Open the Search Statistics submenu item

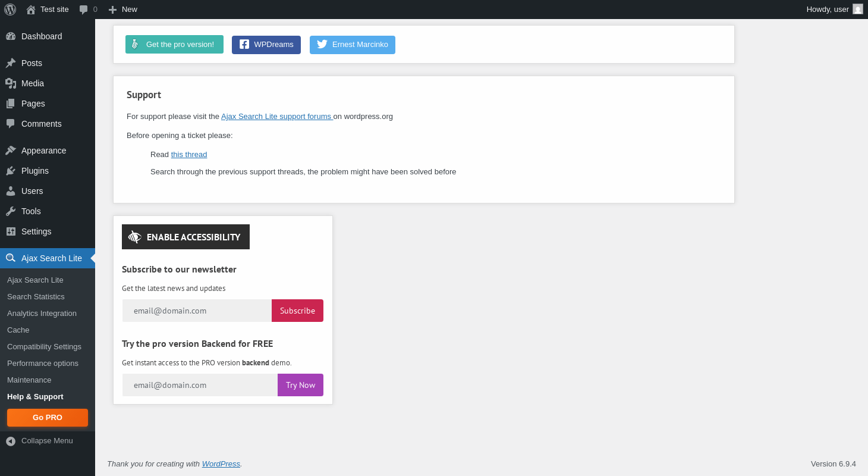click(x=36, y=297)
